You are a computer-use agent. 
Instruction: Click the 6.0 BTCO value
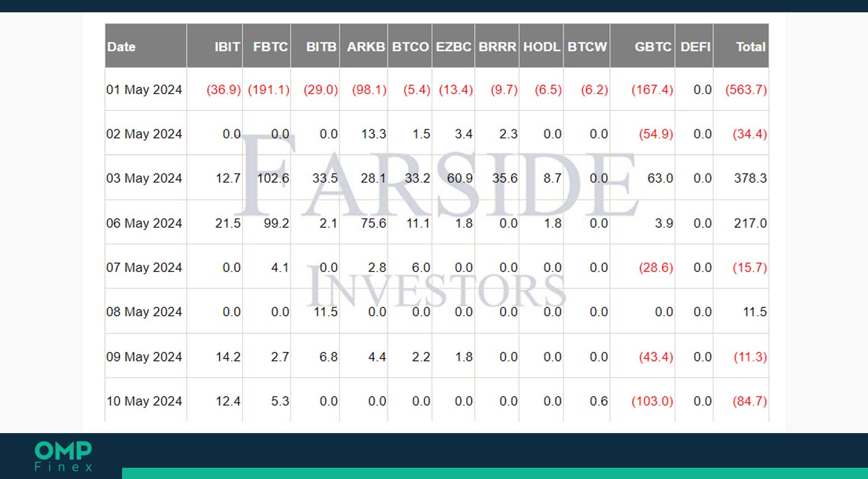click(x=421, y=267)
